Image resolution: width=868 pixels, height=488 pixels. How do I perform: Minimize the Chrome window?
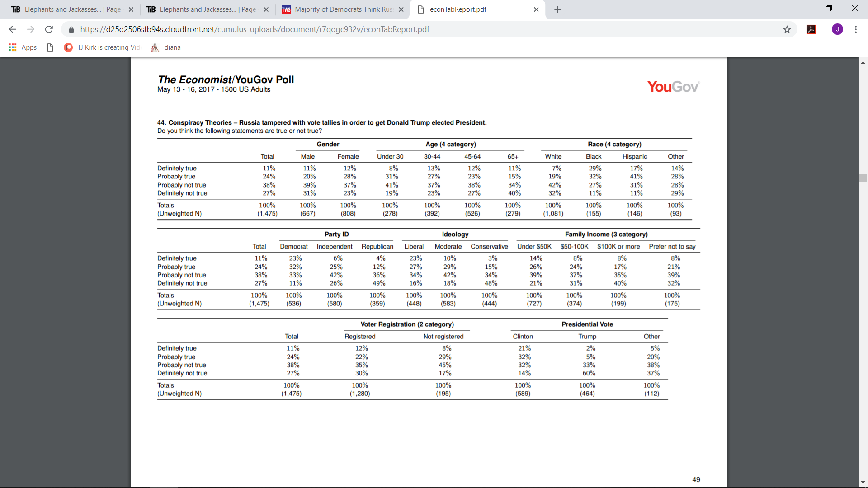point(803,9)
